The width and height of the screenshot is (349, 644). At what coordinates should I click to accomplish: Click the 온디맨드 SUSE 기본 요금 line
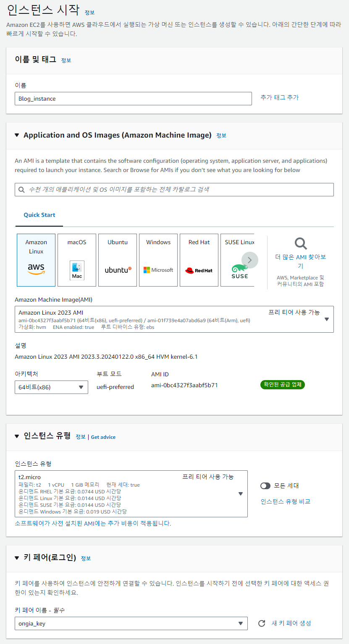pyautogui.click(x=70, y=505)
